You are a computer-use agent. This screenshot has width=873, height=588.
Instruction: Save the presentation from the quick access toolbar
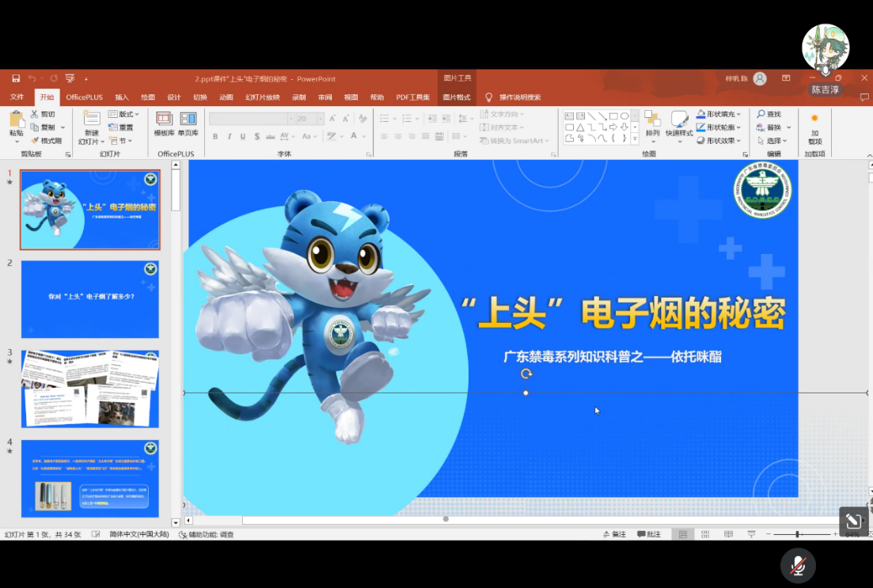coord(16,78)
